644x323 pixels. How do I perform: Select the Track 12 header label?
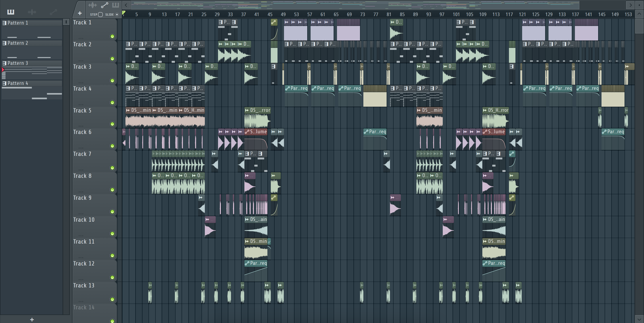tap(84, 263)
